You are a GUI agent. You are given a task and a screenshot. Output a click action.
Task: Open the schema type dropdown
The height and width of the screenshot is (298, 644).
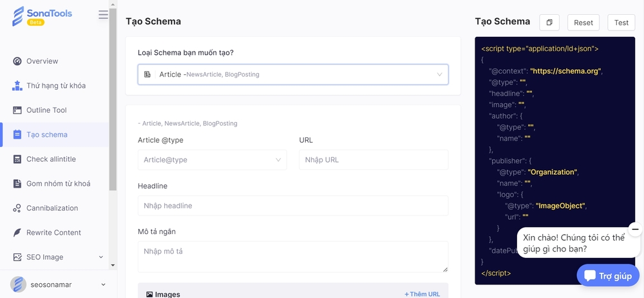point(293,75)
